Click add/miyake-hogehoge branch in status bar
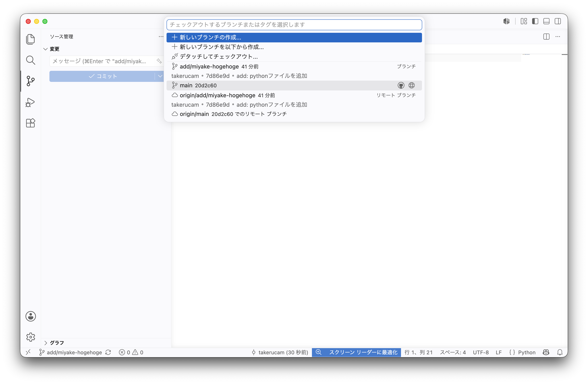588x384 pixels. click(71, 352)
